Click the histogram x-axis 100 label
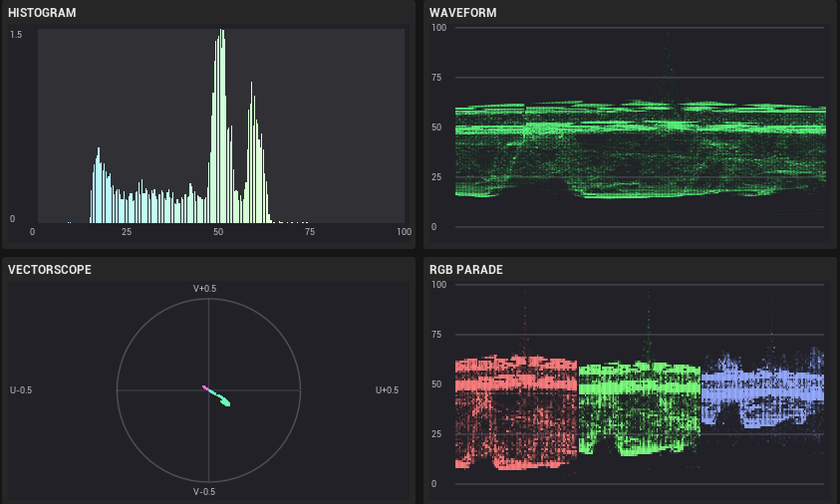The height and width of the screenshot is (504, 840). coord(404,232)
